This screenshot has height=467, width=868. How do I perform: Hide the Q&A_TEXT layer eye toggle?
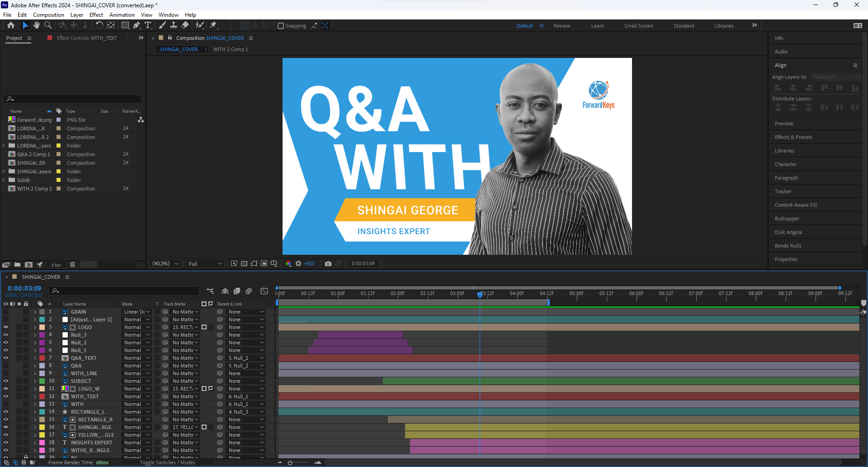click(x=6, y=358)
